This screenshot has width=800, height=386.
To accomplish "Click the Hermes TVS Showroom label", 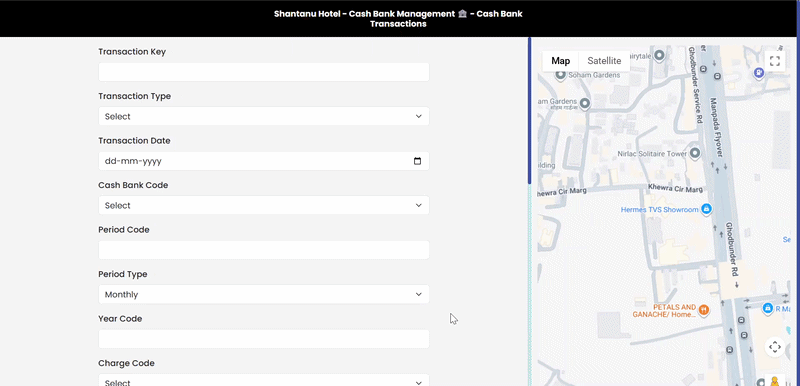I will tap(659, 210).
